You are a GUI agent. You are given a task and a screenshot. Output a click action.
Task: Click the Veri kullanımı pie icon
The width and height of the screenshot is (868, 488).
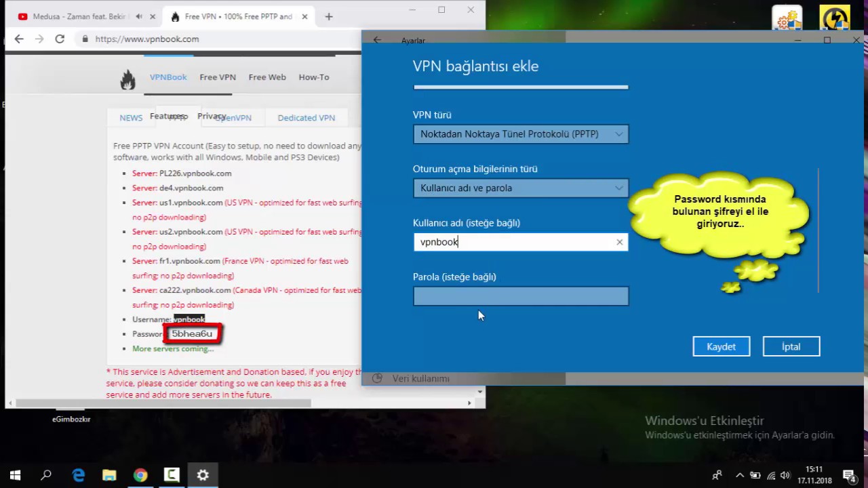coord(377,378)
